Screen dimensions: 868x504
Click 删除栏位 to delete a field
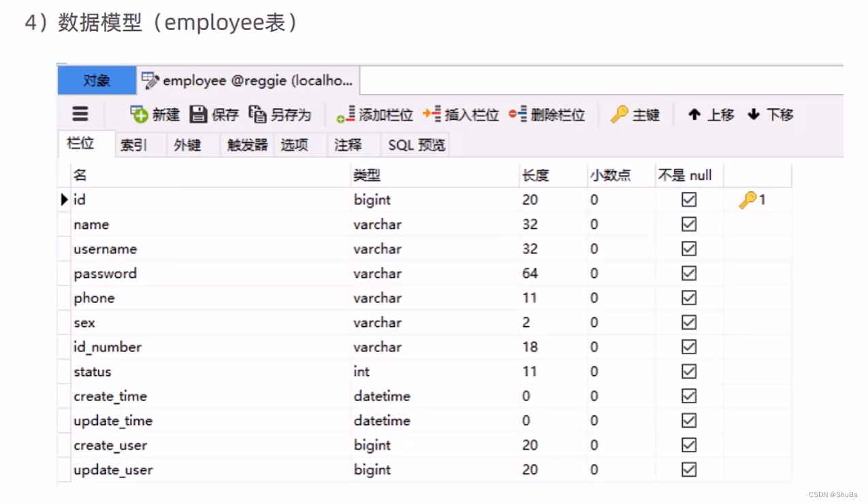547,114
